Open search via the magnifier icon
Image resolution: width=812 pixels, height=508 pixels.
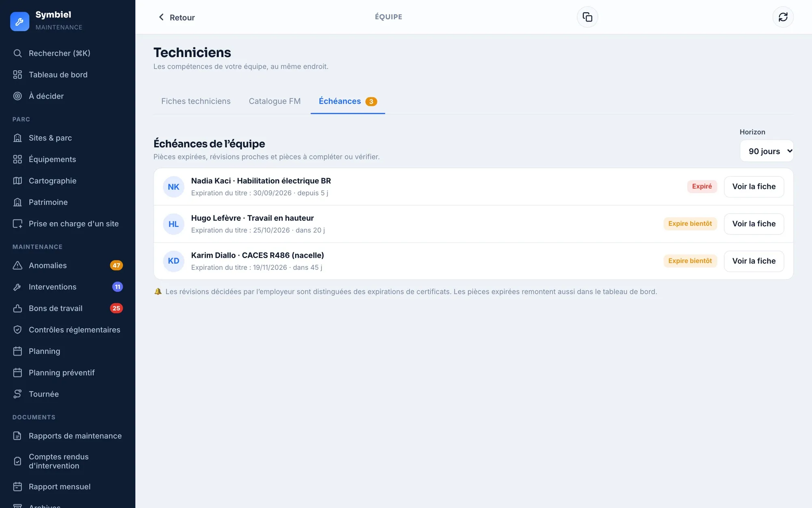17,53
